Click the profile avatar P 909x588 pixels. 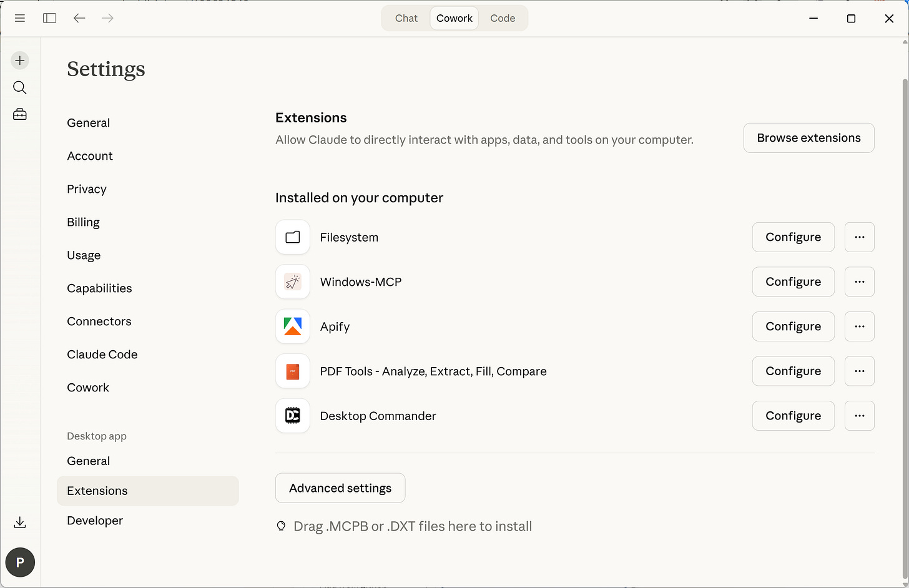click(x=19, y=562)
